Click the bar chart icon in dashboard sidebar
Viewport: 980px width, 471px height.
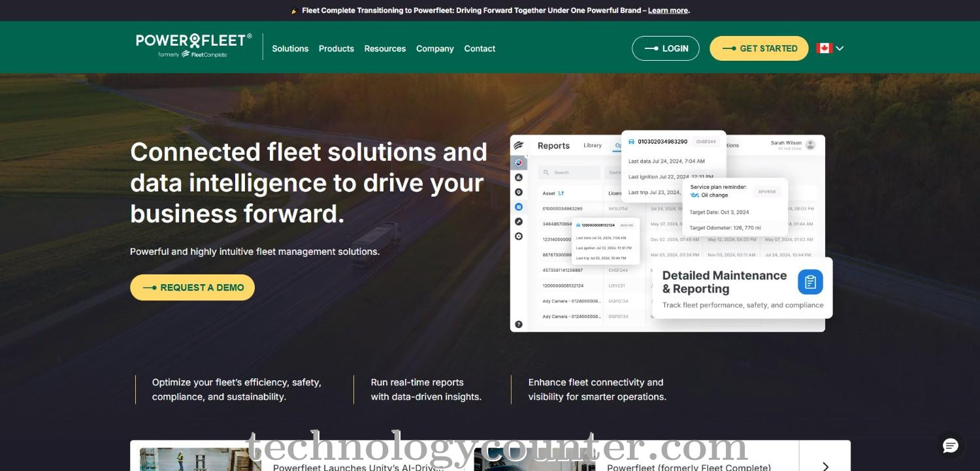519,177
